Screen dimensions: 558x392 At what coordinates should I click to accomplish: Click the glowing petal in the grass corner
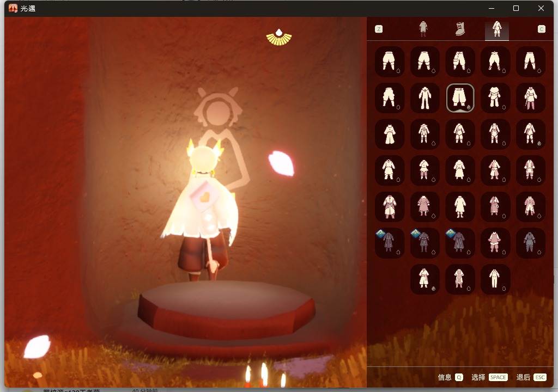tap(37, 346)
